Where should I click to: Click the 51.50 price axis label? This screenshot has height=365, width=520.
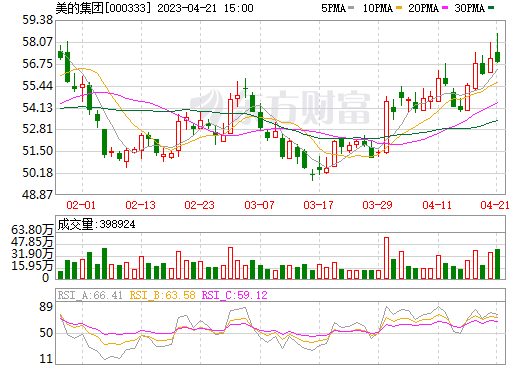(38, 151)
